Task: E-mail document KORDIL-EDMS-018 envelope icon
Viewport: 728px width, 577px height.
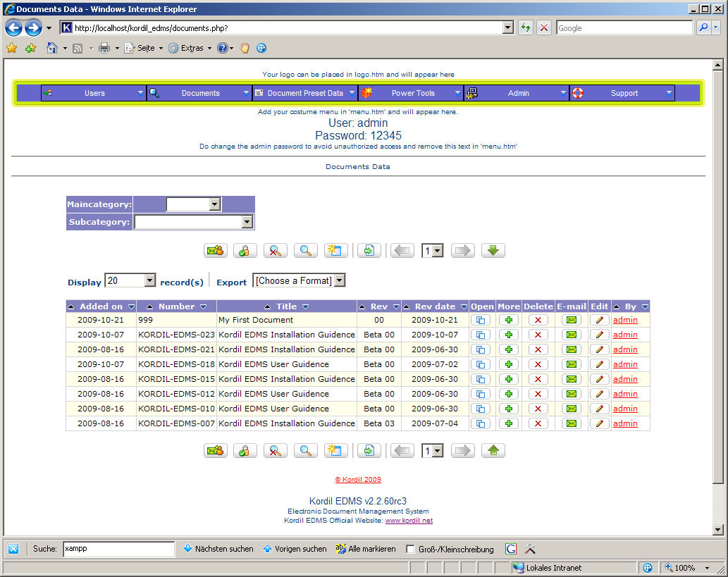Action: point(571,364)
